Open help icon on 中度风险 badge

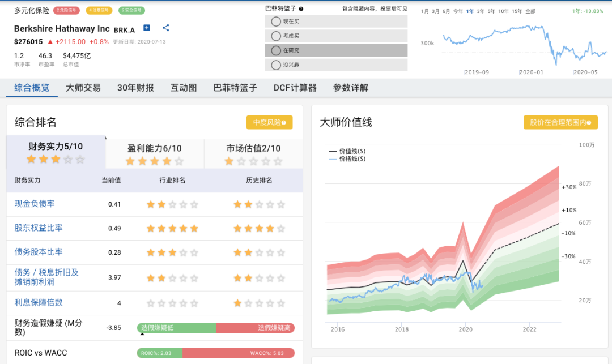pyautogui.click(x=284, y=123)
